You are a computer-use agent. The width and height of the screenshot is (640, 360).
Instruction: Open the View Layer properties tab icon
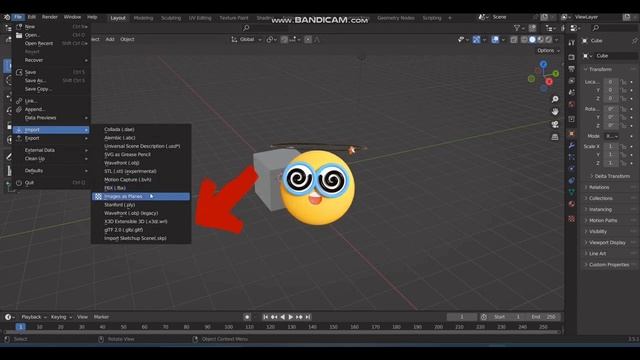tap(571, 80)
